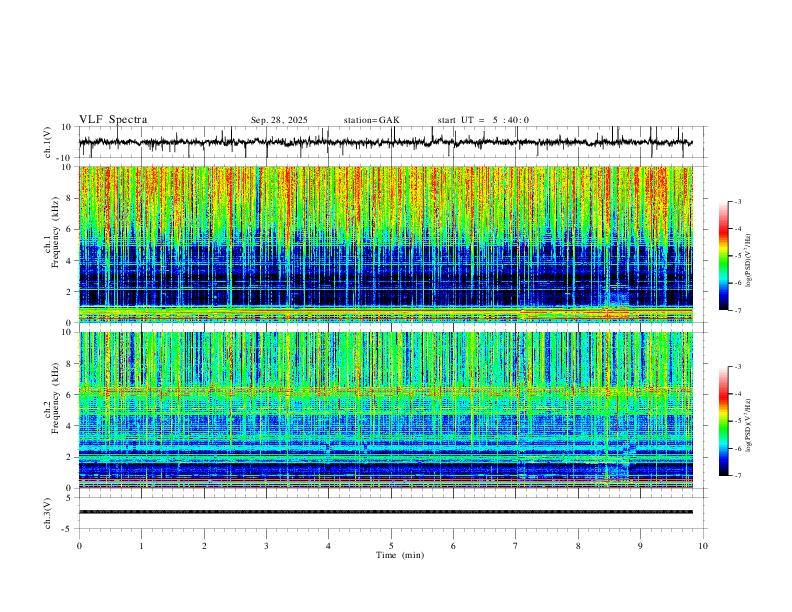The width and height of the screenshot is (792, 612).
Task: Click the ch.1 black waveform trace
Action: point(385,142)
